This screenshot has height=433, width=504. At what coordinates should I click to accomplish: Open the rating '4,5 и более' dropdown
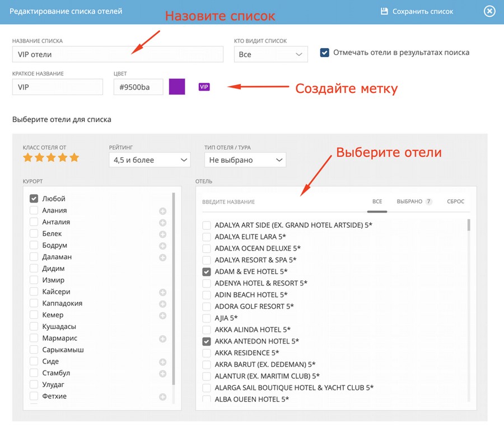coord(150,159)
